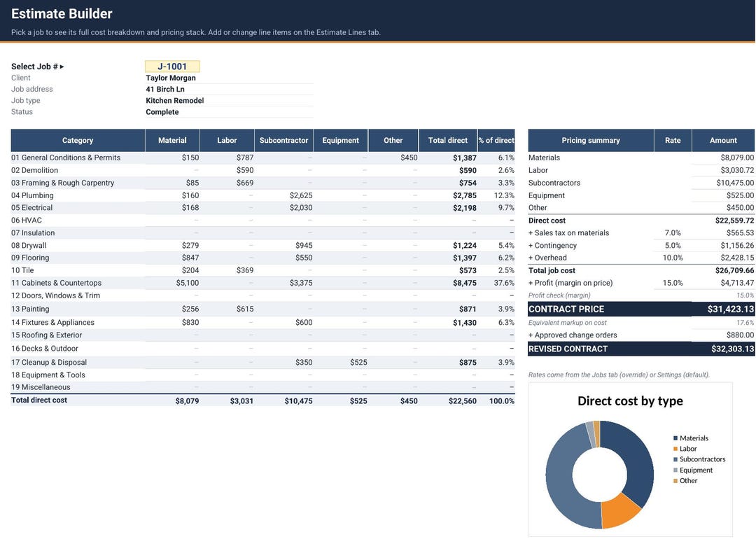The height and width of the screenshot is (544, 756).
Task: Select the $880.00 approved change orders cell
Action: click(x=723, y=335)
